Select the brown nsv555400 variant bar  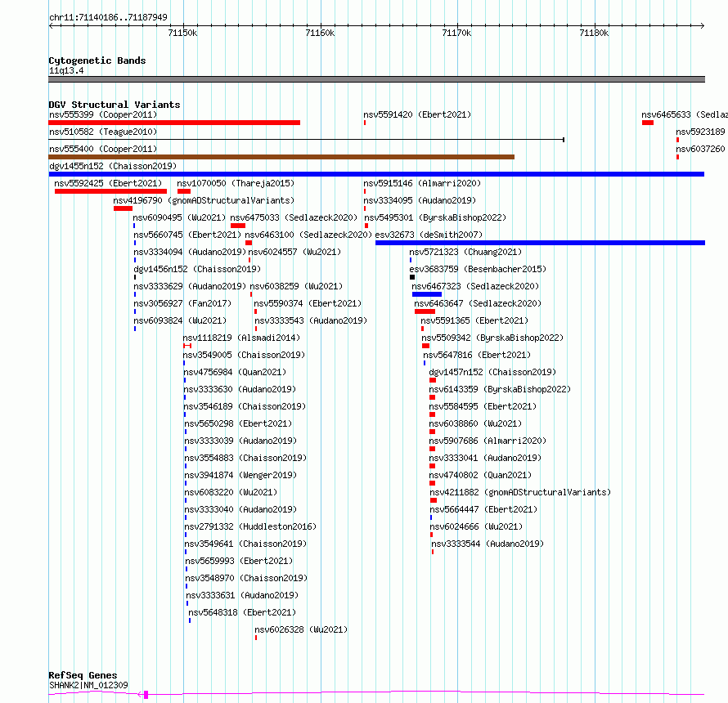point(281,157)
